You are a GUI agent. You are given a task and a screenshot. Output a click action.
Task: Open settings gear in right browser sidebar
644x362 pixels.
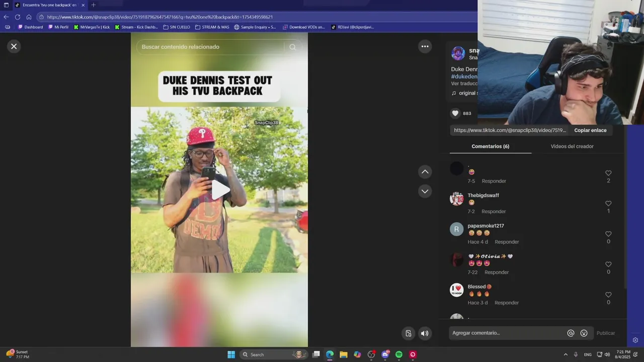pyautogui.click(x=635, y=340)
